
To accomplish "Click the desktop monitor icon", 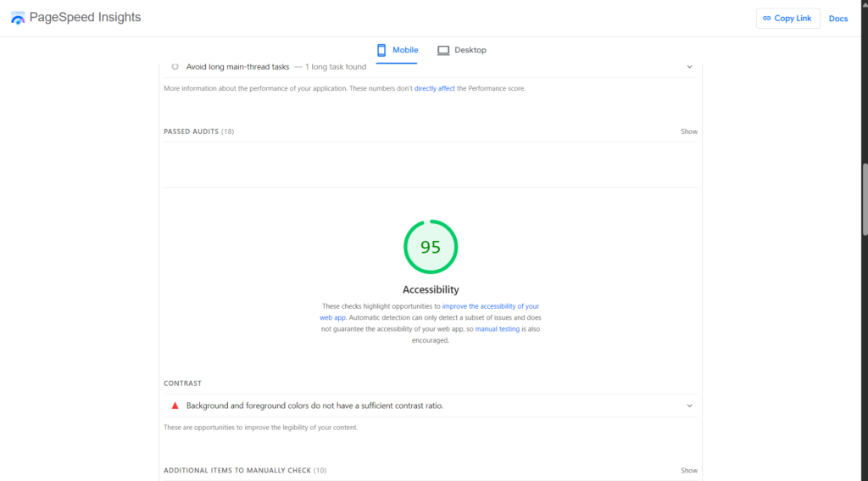I will (x=443, y=50).
